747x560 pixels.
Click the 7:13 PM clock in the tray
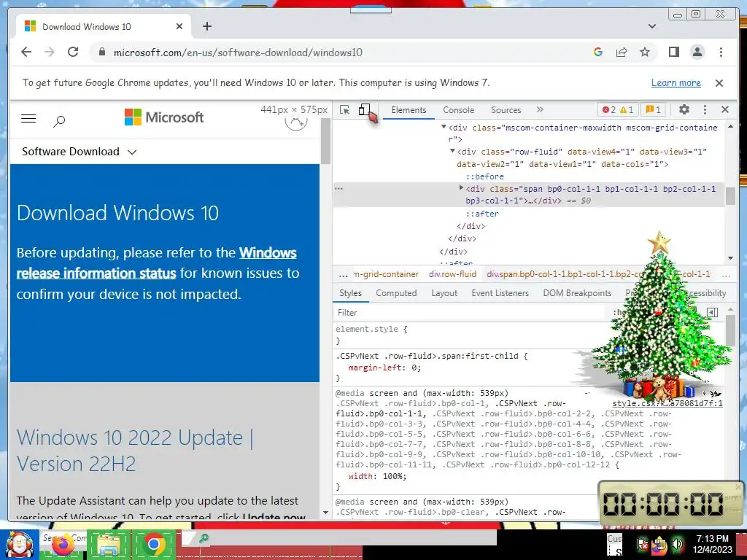pos(712,539)
